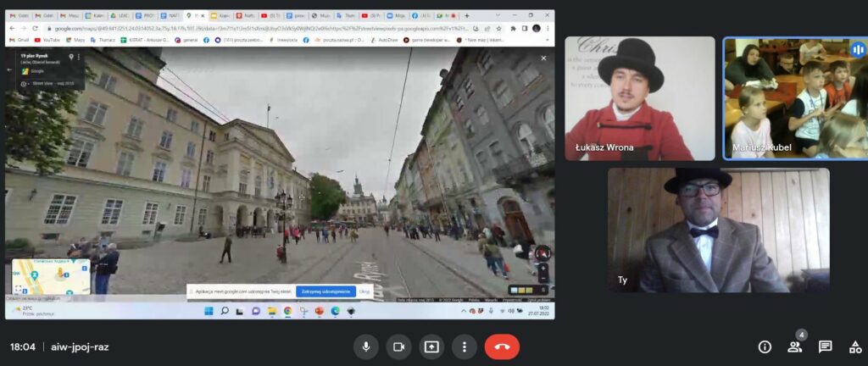
Task: Close the Street View with the X
Action: [x=544, y=58]
